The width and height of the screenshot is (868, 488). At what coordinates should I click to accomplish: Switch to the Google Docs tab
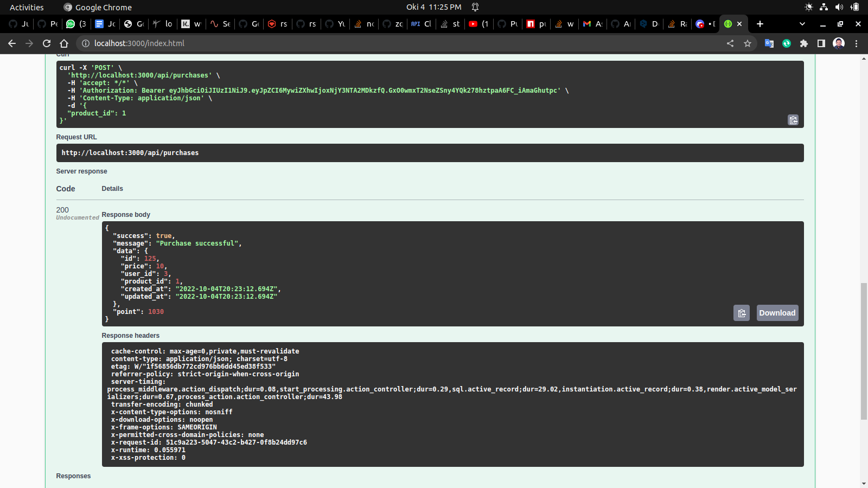click(x=105, y=24)
